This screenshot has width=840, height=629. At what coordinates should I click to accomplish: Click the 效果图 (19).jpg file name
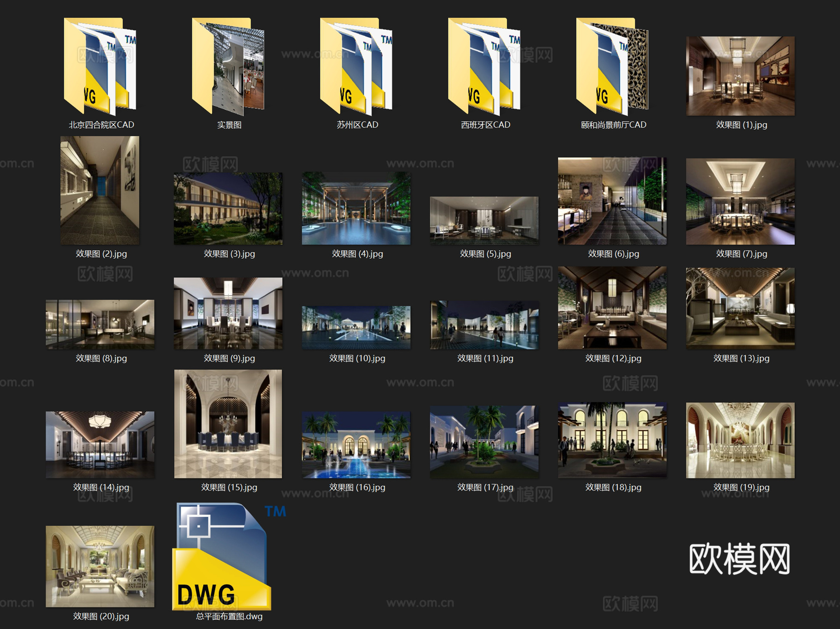[742, 488]
